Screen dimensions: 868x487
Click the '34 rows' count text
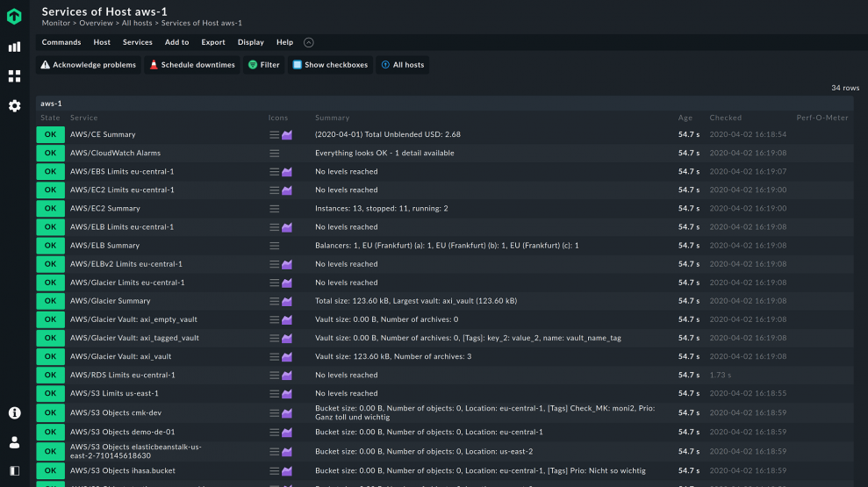845,88
